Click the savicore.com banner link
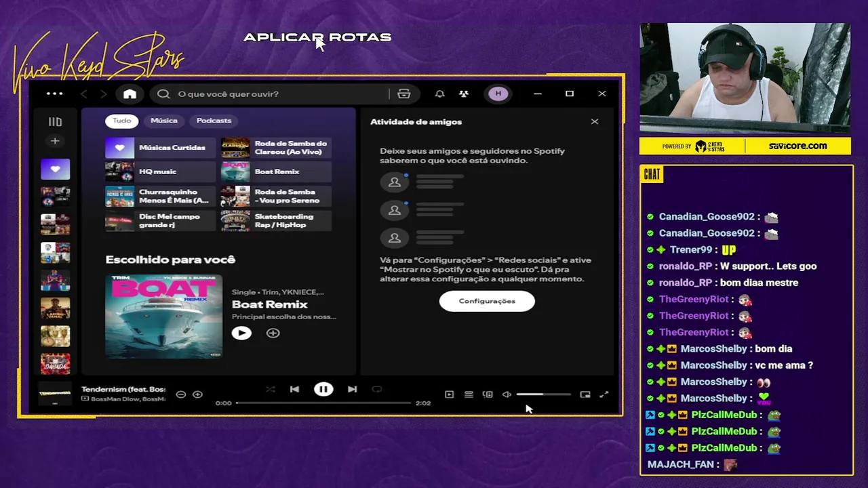Viewport: 868px width, 488px height. click(x=797, y=146)
